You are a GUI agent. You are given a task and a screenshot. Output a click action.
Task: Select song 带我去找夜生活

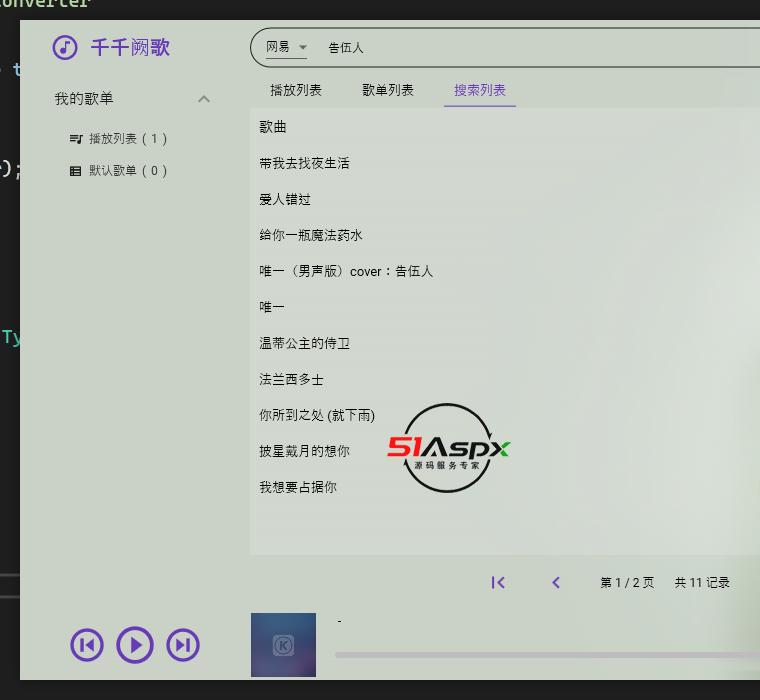[x=304, y=163]
